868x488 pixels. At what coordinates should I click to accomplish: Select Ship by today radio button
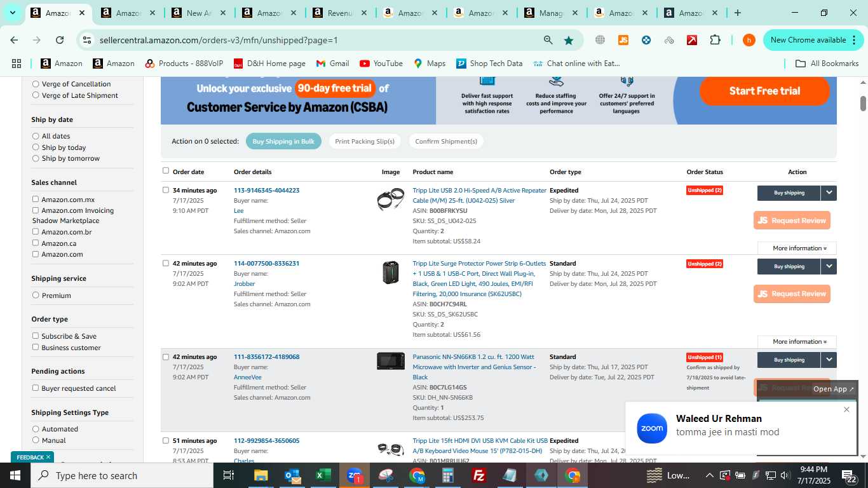click(36, 147)
